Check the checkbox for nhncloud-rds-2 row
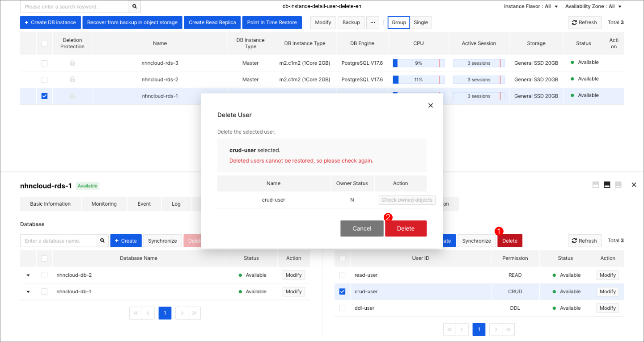This screenshot has width=644, height=342. tap(44, 79)
